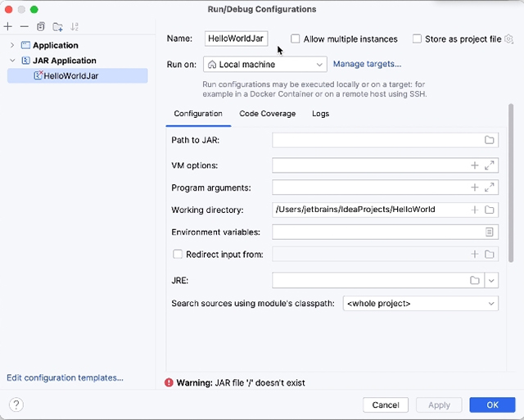Viewport: 524px width, 420px height.
Task: Browse for Redirect input file
Action: (490, 255)
